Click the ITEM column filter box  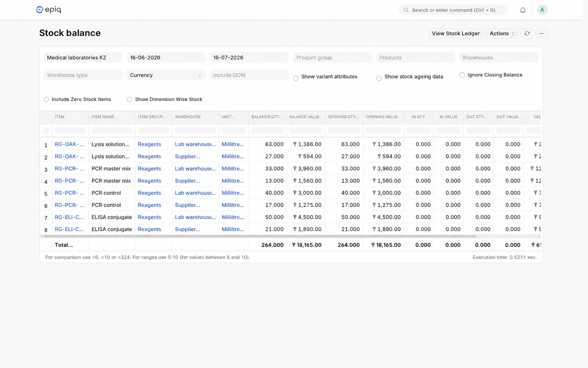pyautogui.click(x=70, y=131)
